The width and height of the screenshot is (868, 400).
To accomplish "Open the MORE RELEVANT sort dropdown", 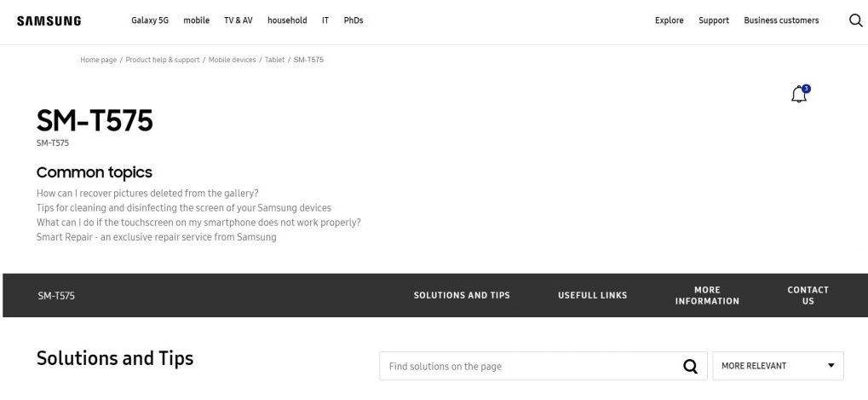I will pos(778,366).
